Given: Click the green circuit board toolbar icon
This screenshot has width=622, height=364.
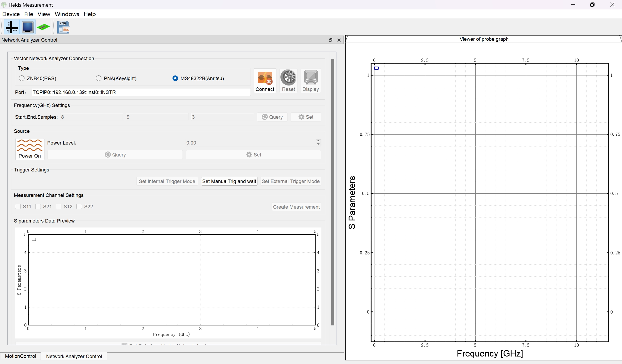Looking at the screenshot, I should (43, 27).
